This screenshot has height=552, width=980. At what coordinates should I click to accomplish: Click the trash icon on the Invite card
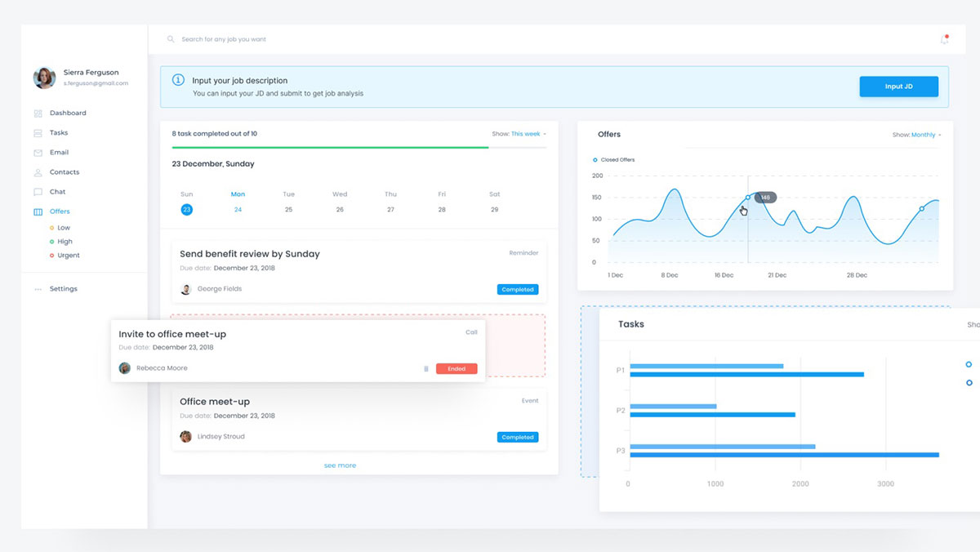[x=425, y=368]
